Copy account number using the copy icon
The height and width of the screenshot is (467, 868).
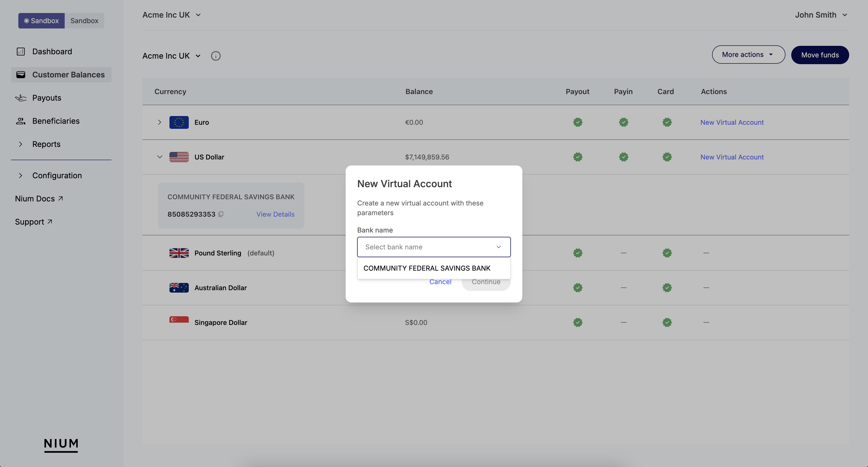pos(221,214)
